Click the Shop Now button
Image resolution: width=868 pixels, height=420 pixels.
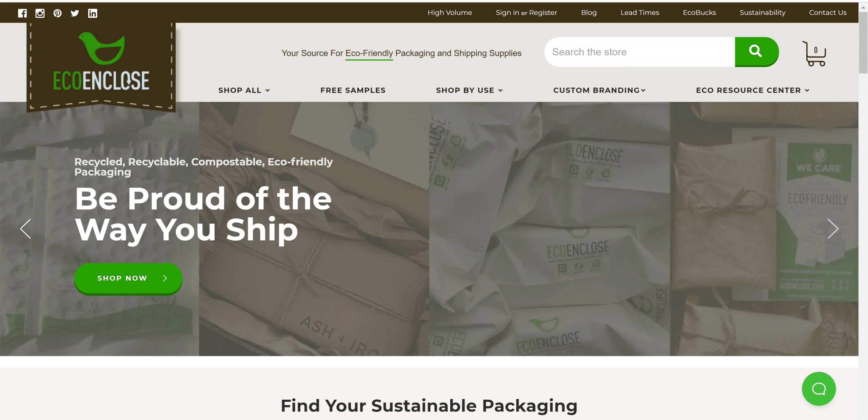[128, 278]
